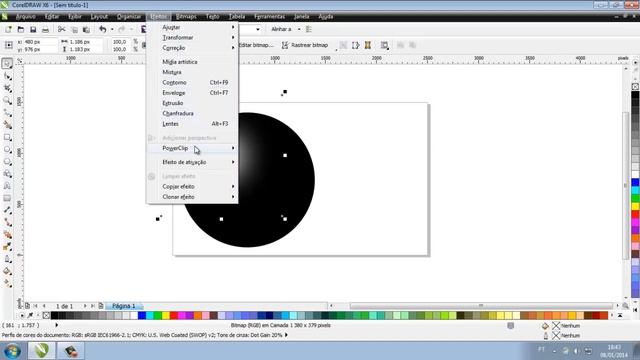Open the zoom level dropdown arrow
This screenshot has height=360, width=640.
point(258,29)
